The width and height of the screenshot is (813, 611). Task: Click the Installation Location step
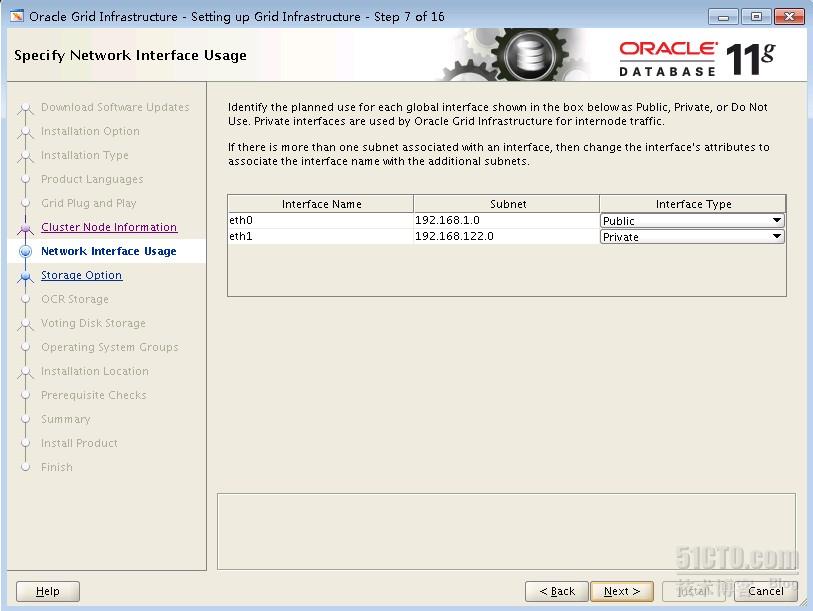coord(95,371)
